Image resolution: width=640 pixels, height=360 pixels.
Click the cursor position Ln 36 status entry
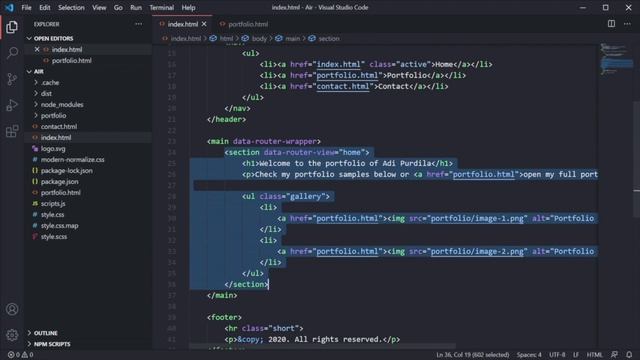click(x=472, y=355)
